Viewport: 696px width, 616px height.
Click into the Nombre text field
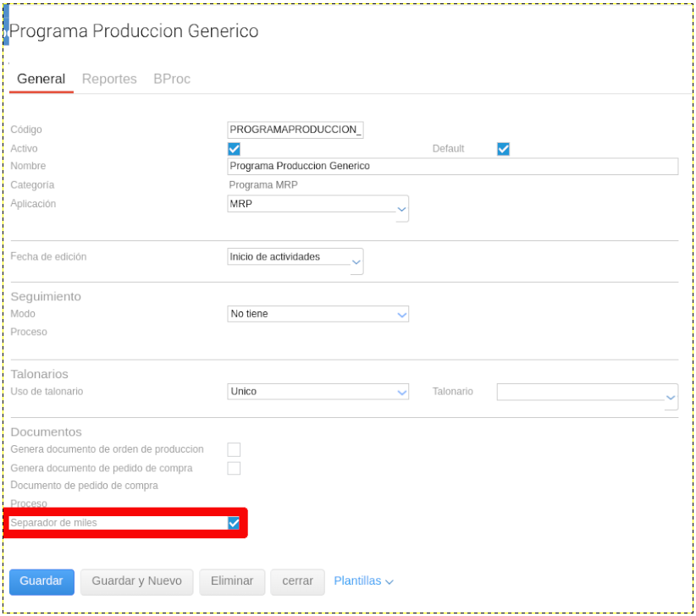coord(452,166)
